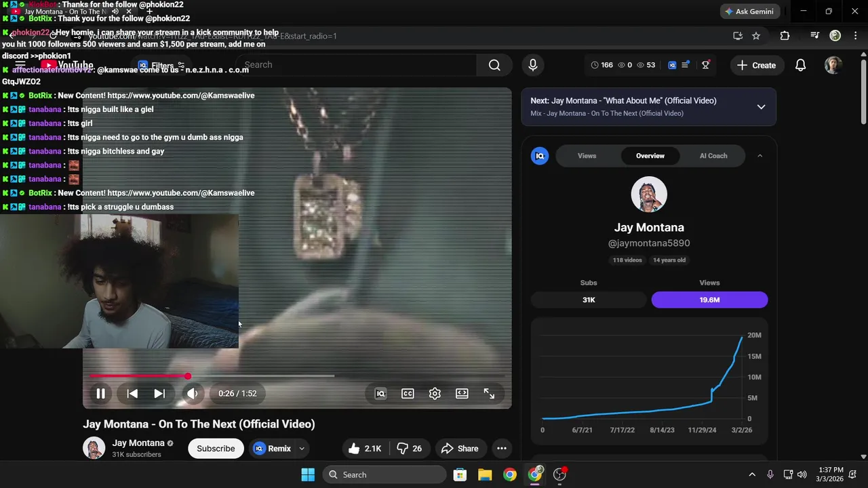Open Chrome extensions puzzle icon
This screenshot has width=868, height=488.
click(785, 36)
